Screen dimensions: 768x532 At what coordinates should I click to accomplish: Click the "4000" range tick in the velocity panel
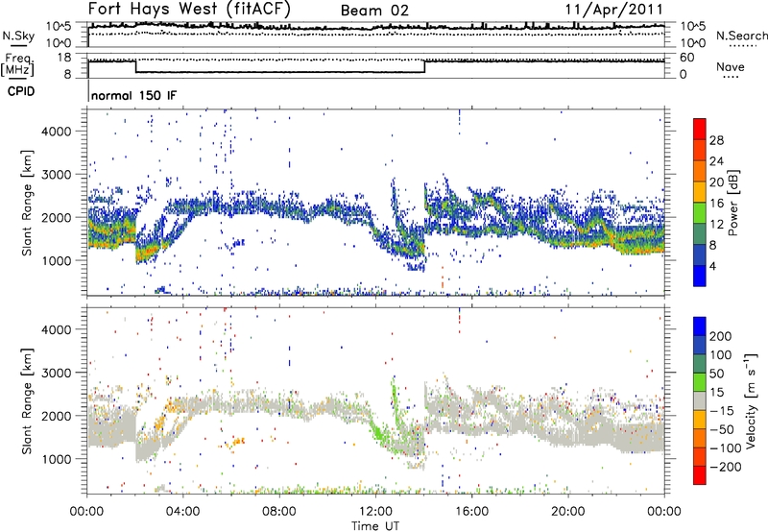click(x=56, y=329)
